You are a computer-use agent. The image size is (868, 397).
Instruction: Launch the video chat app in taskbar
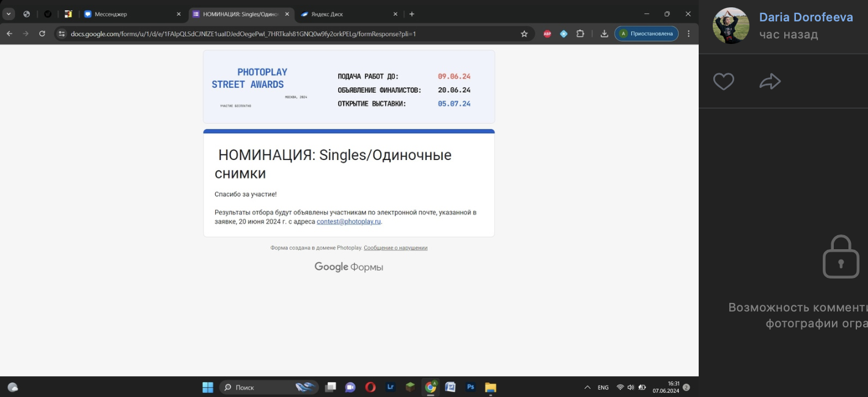[x=350, y=387]
